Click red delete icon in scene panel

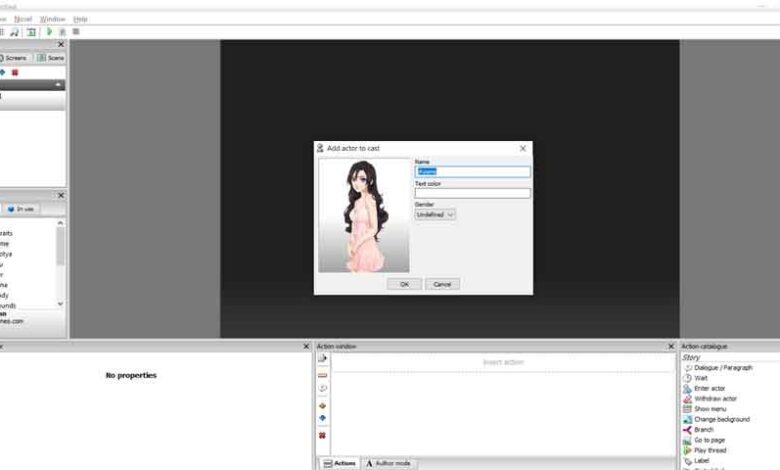[x=15, y=73]
